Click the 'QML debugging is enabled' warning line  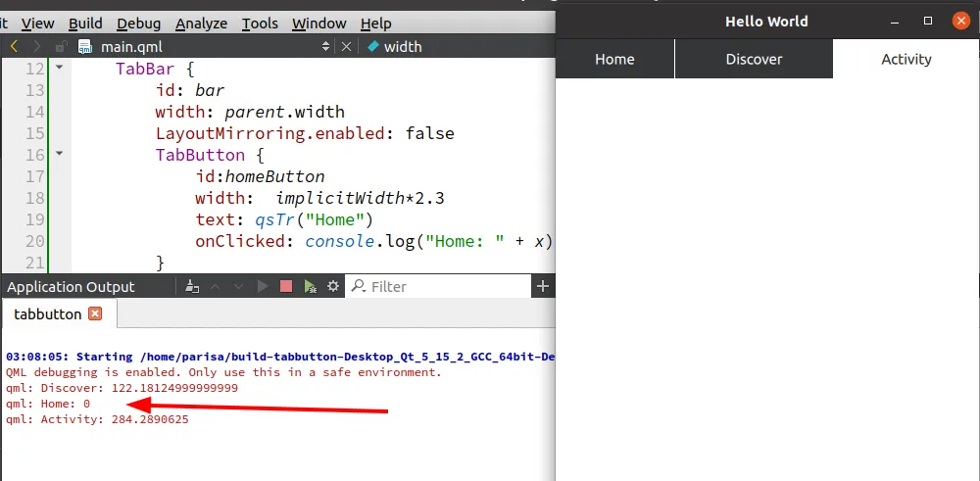[x=223, y=372]
